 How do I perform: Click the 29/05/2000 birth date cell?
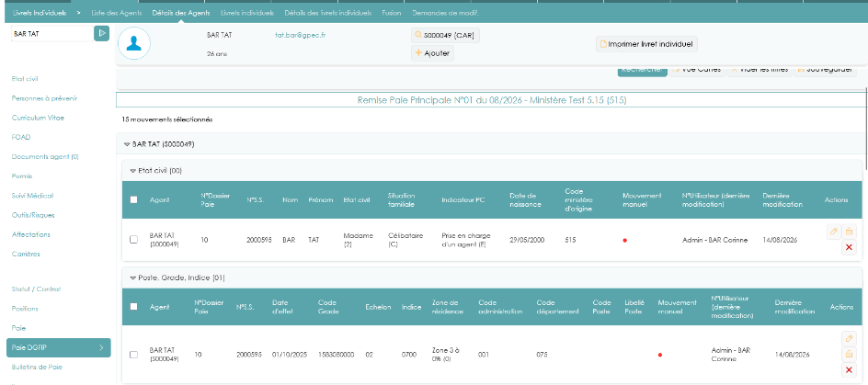527,240
